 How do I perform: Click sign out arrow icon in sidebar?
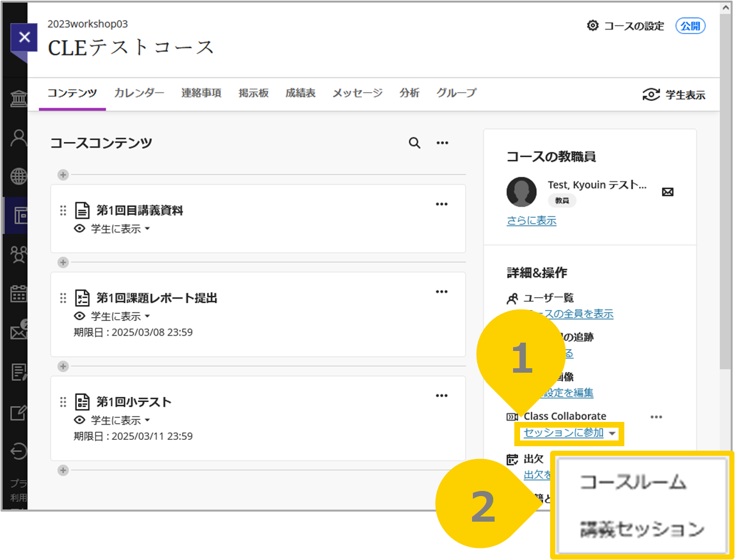coord(19,451)
